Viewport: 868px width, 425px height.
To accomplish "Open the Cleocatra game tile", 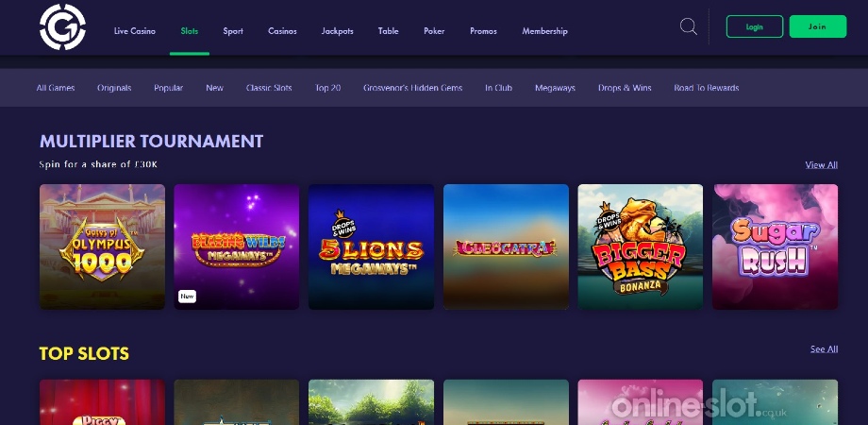I will 506,246.
